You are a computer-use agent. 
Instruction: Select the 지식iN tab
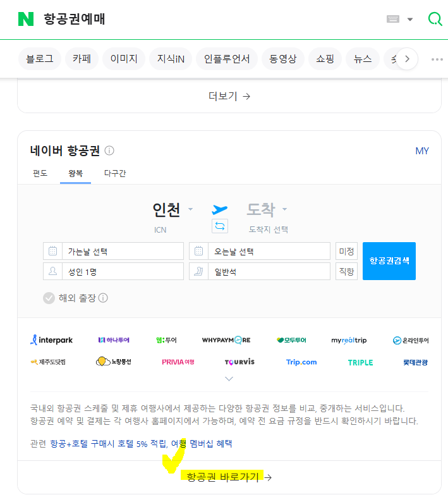tap(171, 59)
